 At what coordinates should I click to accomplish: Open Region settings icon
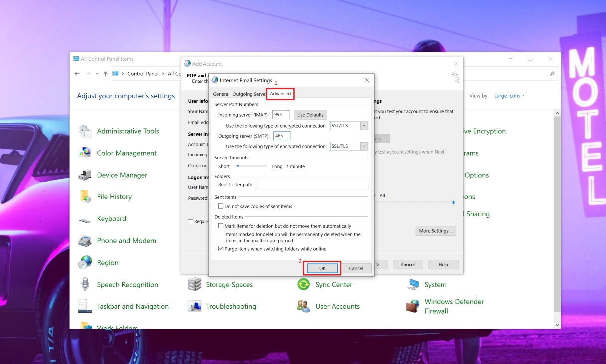pyautogui.click(x=85, y=263)
